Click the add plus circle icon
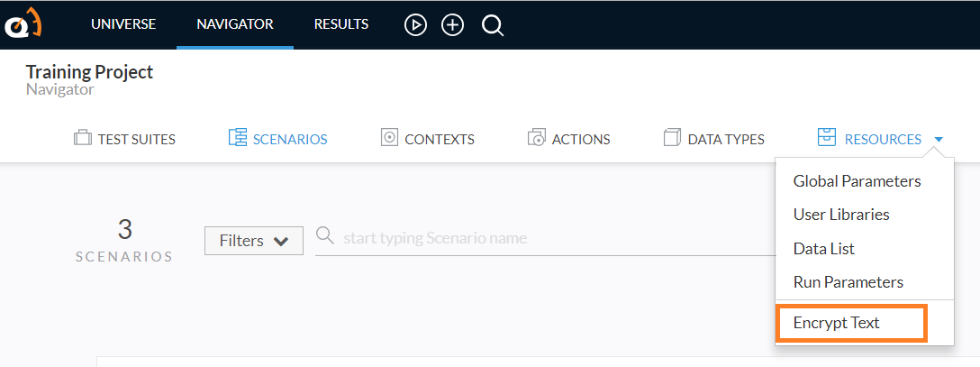This screenshot has width=980, height=367. pyautogui.click(x=452, y=25)
